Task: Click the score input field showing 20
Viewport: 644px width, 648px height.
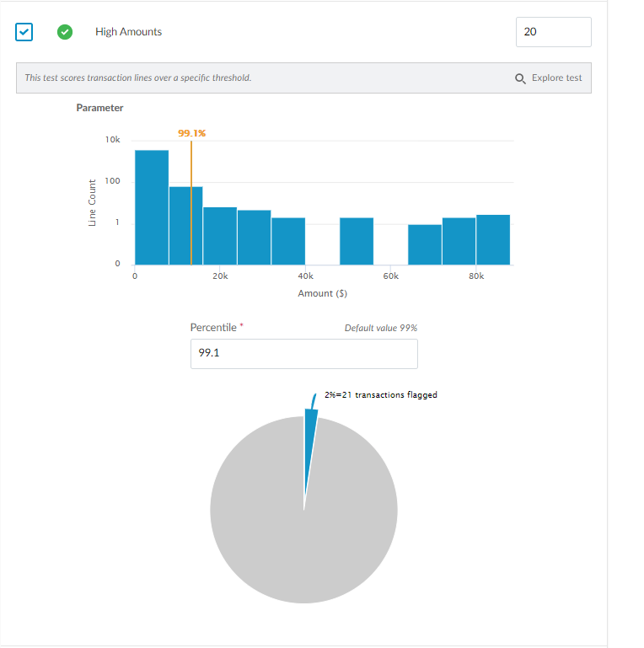Action: pyautogui.click(x=553, y=32)
